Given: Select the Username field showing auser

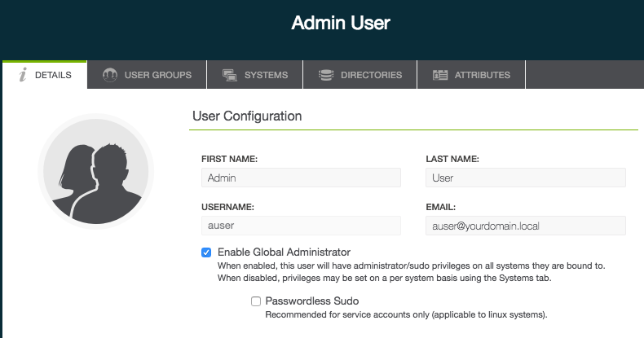Looking at the screenshot, I should [301, 226].
